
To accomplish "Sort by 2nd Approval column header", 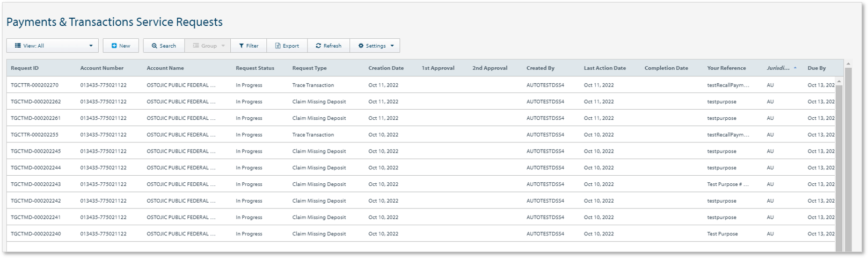I will tap(490, 68).
